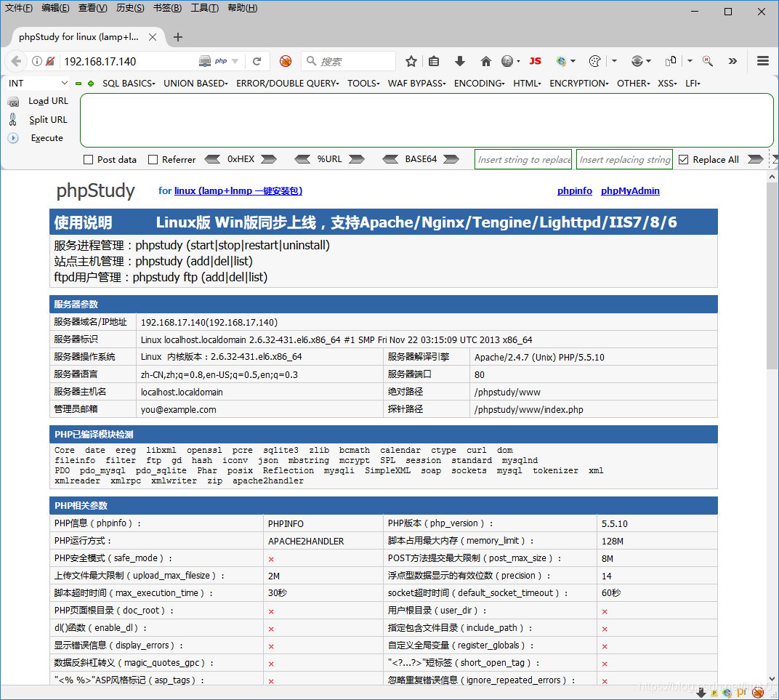Click the left 0xHEX decode arrow
779x700 pixels.
pyautogui.click(x=213, y=159)
